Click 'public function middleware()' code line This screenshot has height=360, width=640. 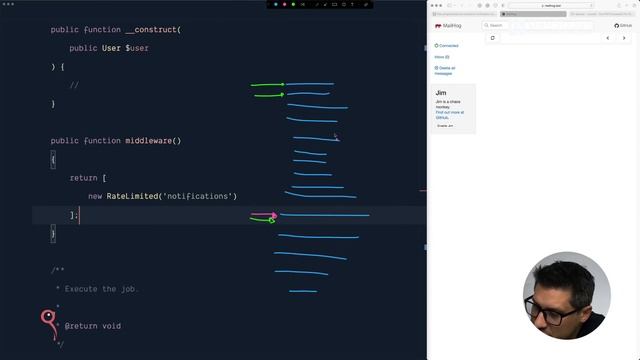(116, 141)
